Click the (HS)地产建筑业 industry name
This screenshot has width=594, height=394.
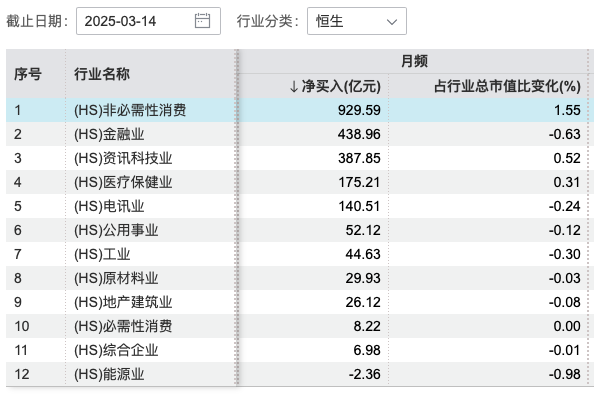123,302
